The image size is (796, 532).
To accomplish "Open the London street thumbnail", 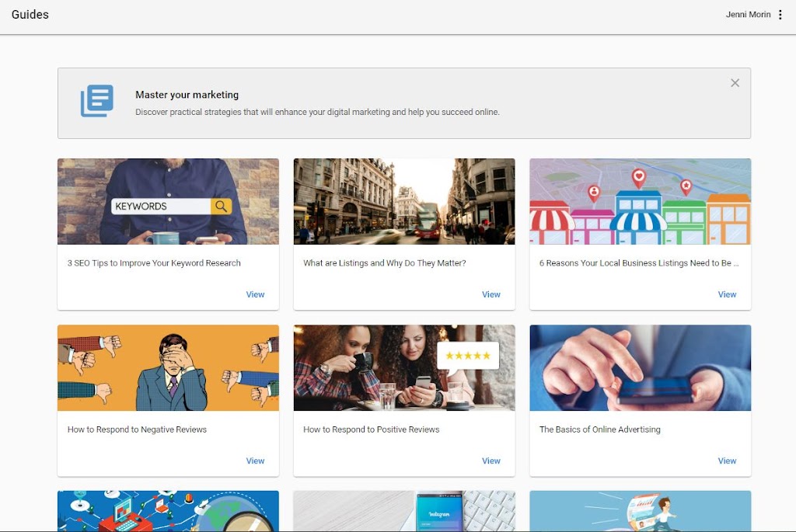I will (404, 201).
